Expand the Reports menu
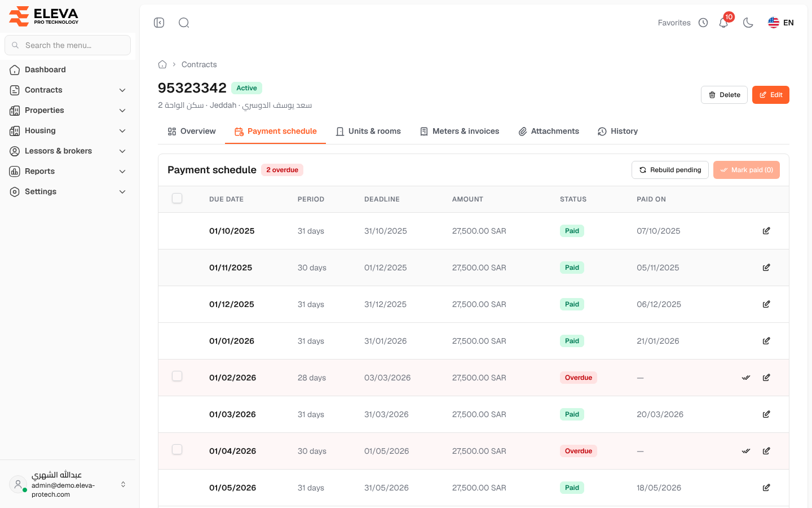Viewport: 812px width, 508px height. pyautogui.click(x=68, y=171)
